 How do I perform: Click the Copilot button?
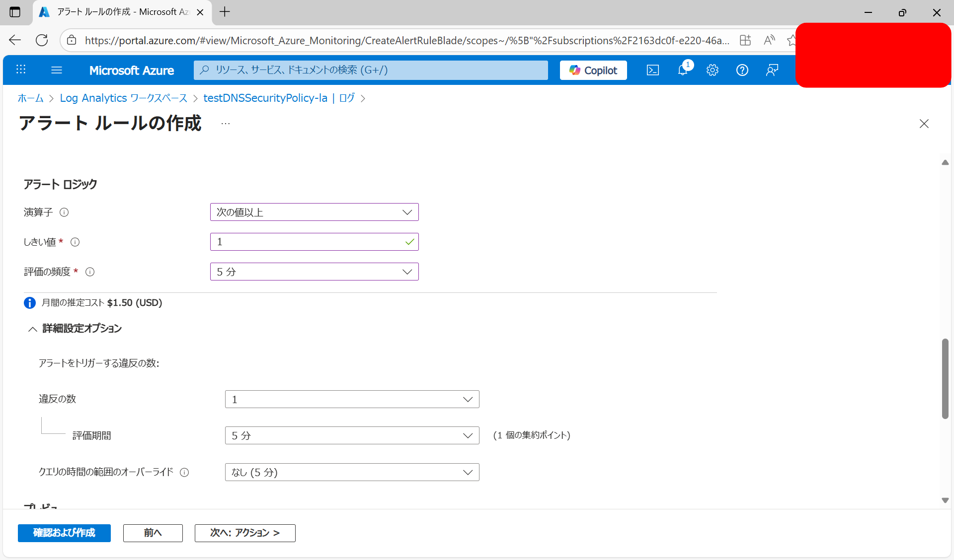593,70
